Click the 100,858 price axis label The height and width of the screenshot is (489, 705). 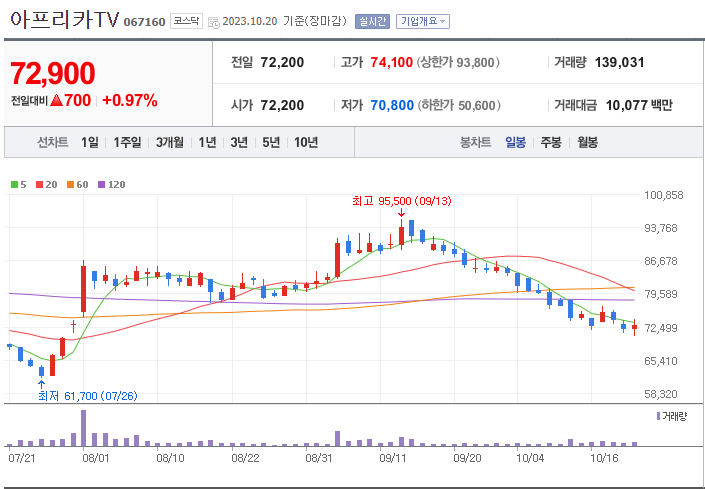pyautogui.click(x=664, y=195)
